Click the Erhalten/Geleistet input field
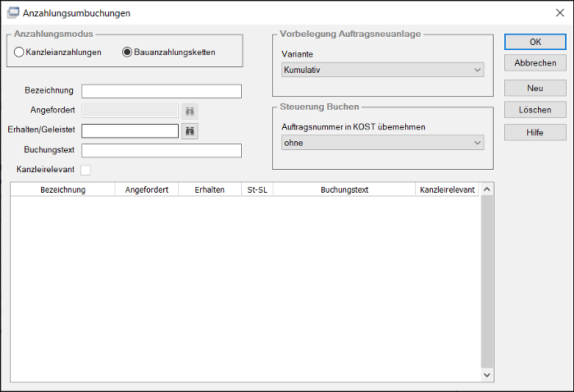The width and height of the screenshot is (574, 392). [130, 130]
